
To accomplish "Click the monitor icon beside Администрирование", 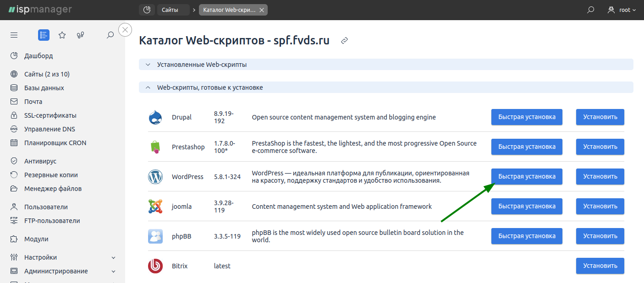I will click(14, 271).
